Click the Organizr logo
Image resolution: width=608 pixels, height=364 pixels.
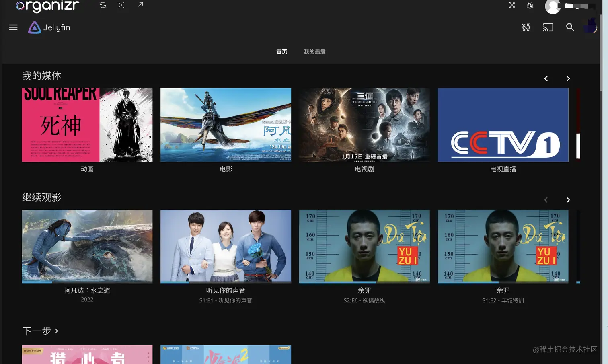click(x=47, y=6)
